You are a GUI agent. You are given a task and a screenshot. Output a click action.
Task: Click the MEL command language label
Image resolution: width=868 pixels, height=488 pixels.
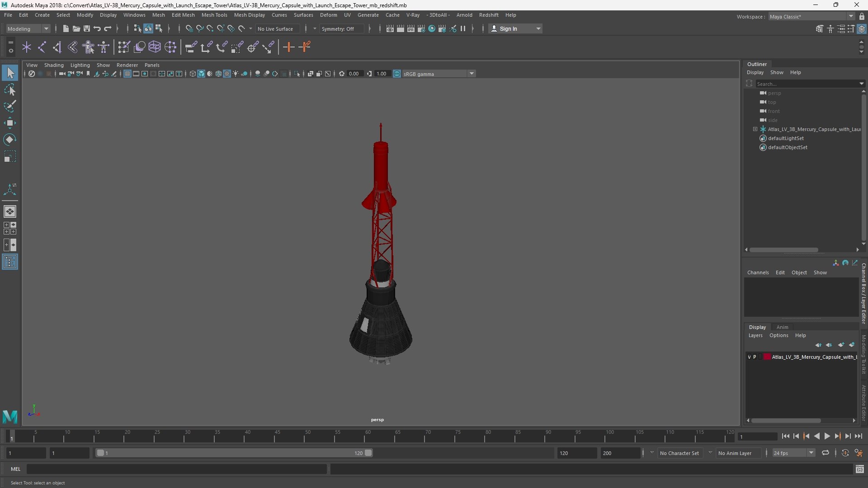[15, 469]
